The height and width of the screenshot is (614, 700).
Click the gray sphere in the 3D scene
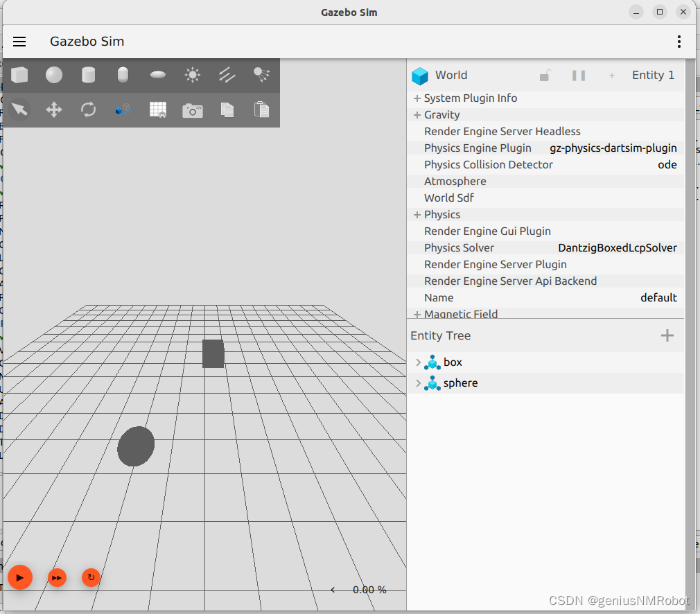(136, 446)
